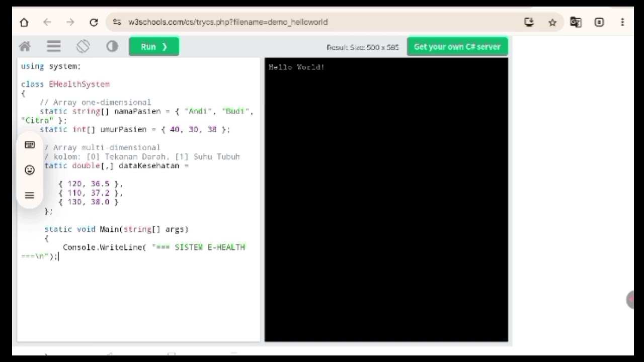Click the Console.WriteLine statement

[133, 252]
